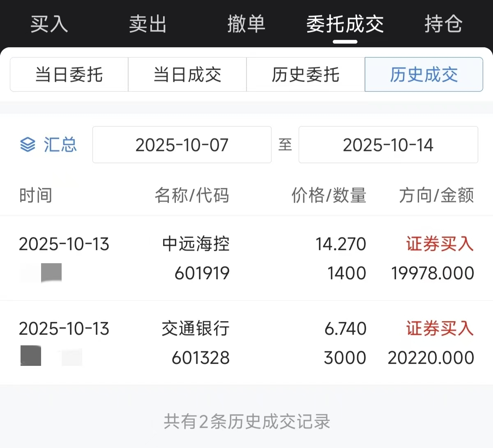Click quantity 3000
Viewport: 493px width, 448px height.
[345, 358]
